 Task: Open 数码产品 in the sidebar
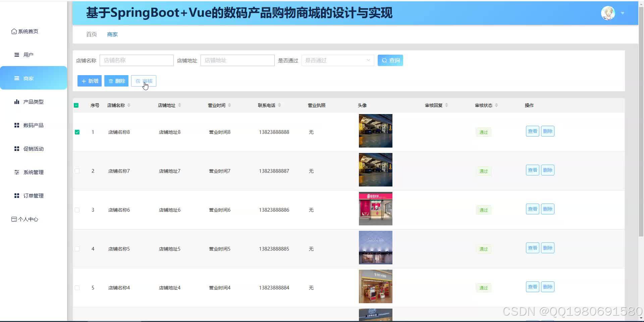point(34,125)
